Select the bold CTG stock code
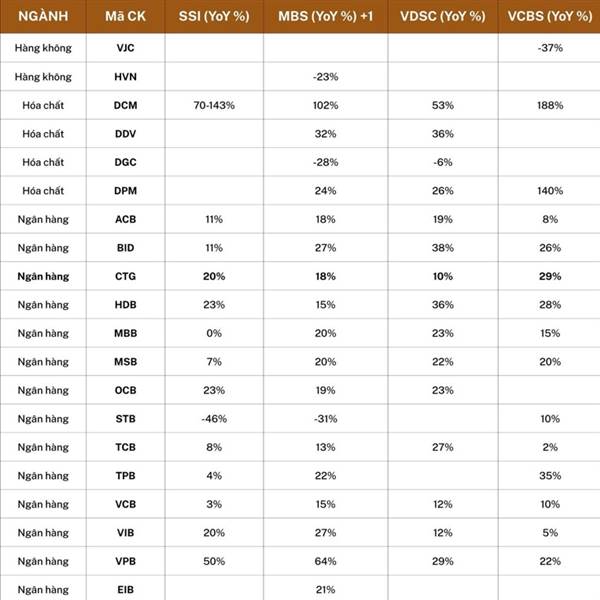This screenshot has width=600, height=600. point(126,276)
